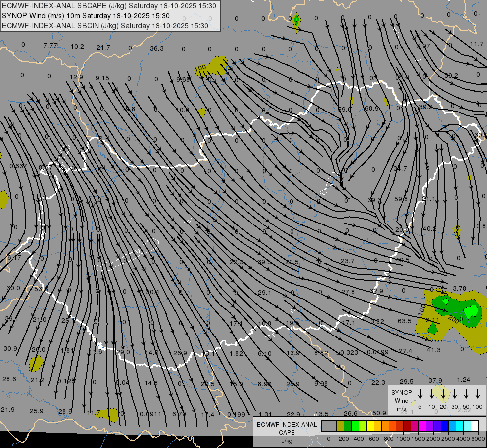Click the olive 200 J/kg legend swatch
This screenshot has width=487, height=448.
(341, 426)
